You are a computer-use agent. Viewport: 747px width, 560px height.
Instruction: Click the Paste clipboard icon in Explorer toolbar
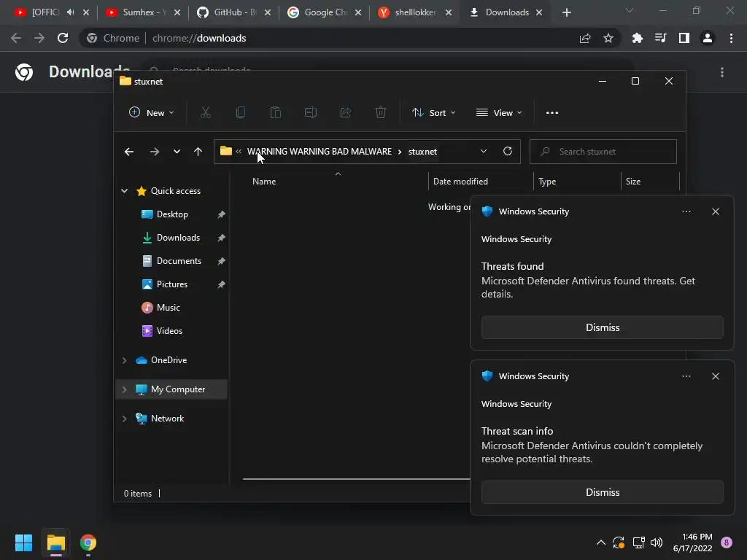[275, 113]
